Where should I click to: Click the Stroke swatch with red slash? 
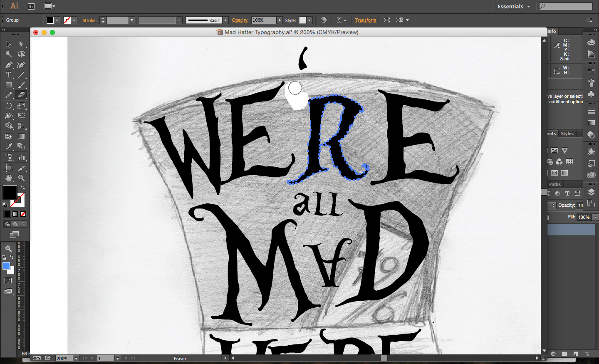20,202
